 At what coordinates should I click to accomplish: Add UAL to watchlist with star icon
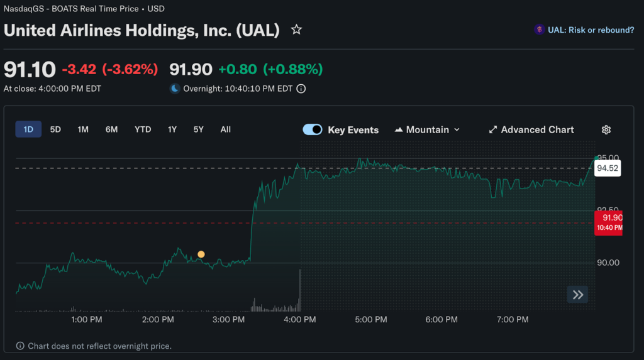pyautogui.click(x=296, y=30)
